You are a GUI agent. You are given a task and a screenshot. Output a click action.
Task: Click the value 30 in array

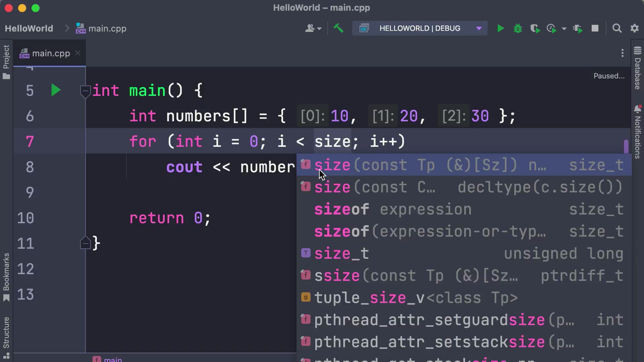point(480,116)
